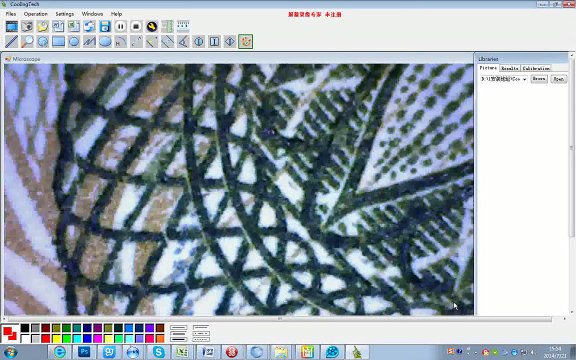Image resolution: width=576 pixels, height=360 pixels.
Task: Pick the magenta color swatch
Action: coord(98,338)
